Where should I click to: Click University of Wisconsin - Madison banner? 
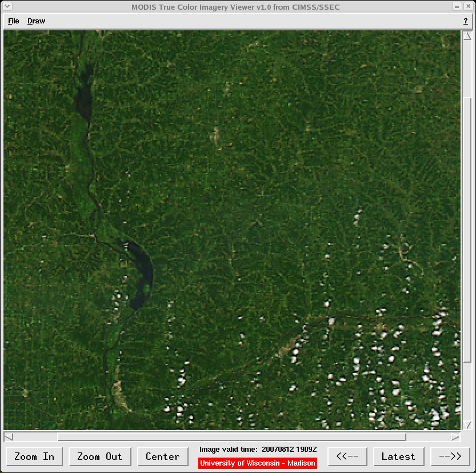click(x=258, y=463)
